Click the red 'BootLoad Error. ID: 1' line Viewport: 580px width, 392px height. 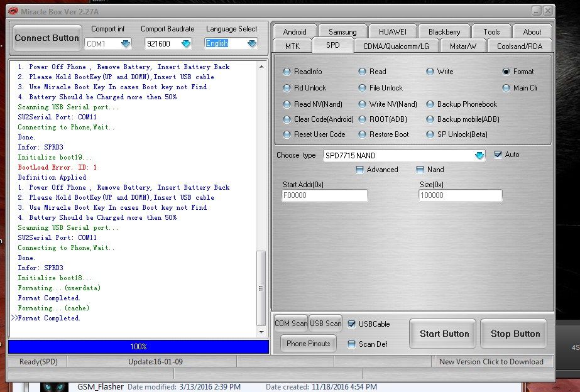(x=57, y=167)
